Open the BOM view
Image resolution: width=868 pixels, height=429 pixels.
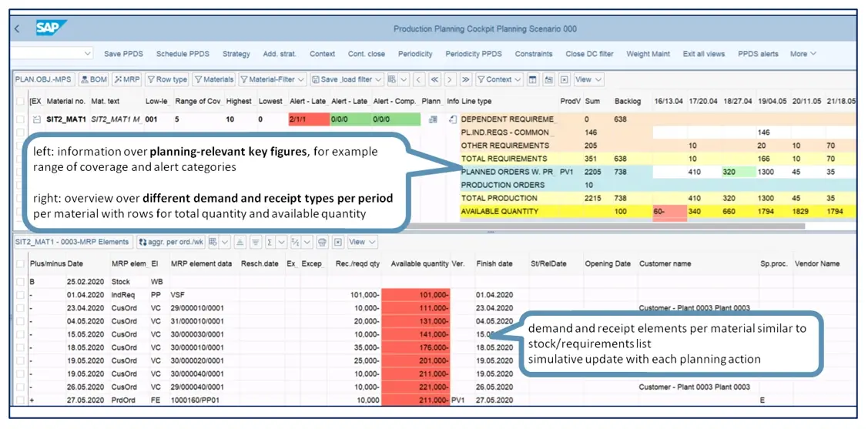[94, 79]
